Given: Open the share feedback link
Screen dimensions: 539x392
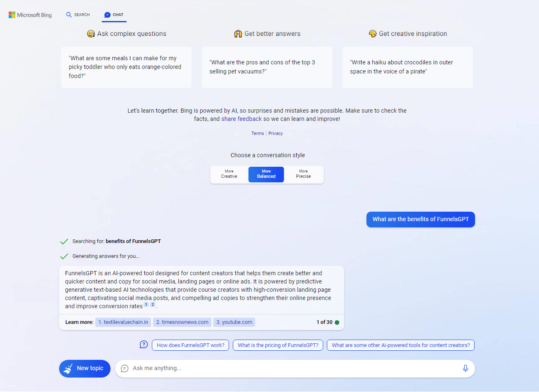Looking at the screenshot, I should (x=241, y=119).
